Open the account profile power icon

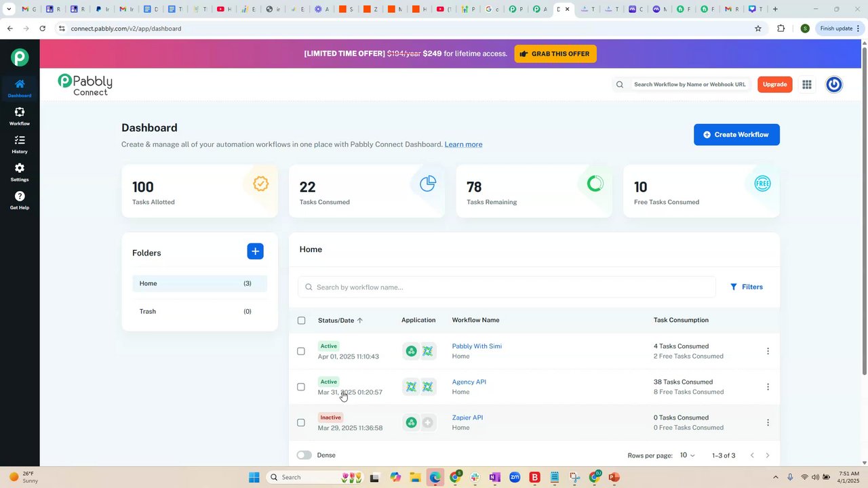[834, 85]
